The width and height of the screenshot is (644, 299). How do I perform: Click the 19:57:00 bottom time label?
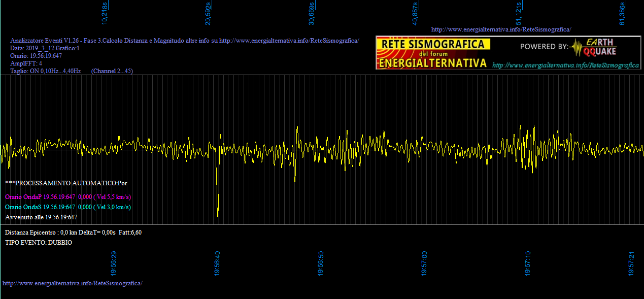point(425,263)
